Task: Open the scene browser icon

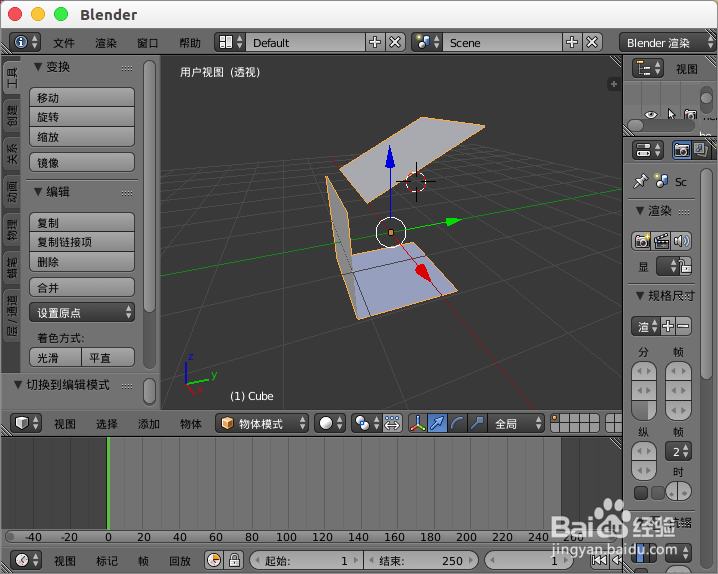Action: [x=427, y=43]
